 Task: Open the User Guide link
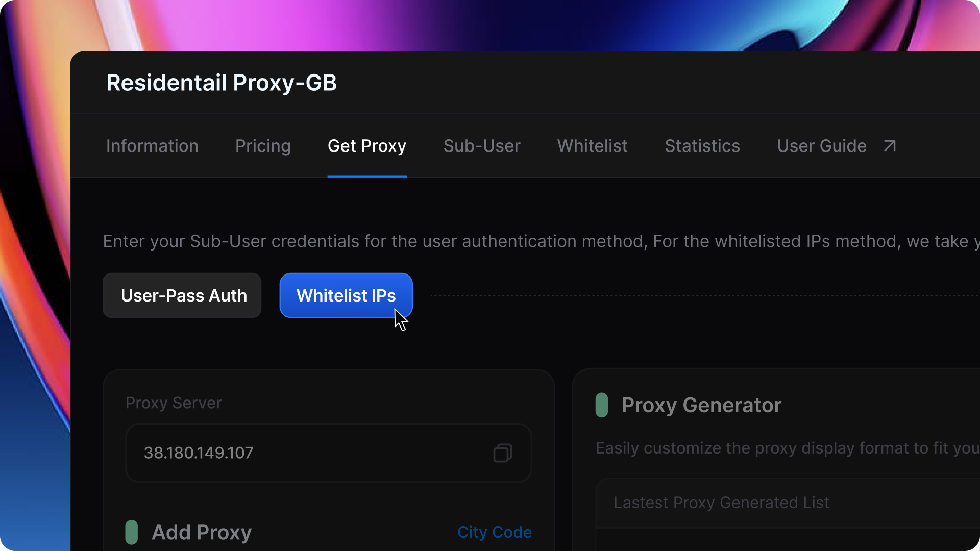(x=822, y=146)
